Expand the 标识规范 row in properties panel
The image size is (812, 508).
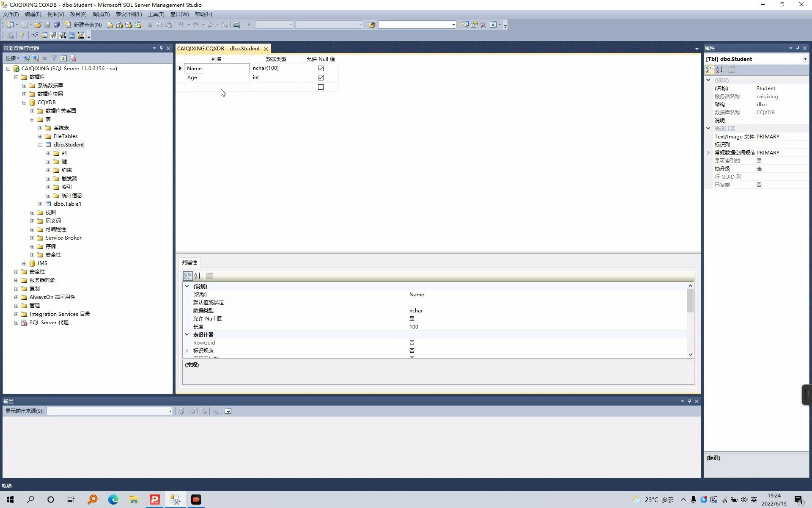tap(187, 351)
